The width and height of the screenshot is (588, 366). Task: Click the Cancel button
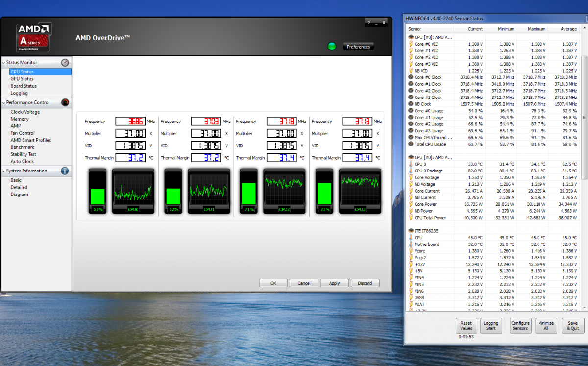(x=304, y=283)
